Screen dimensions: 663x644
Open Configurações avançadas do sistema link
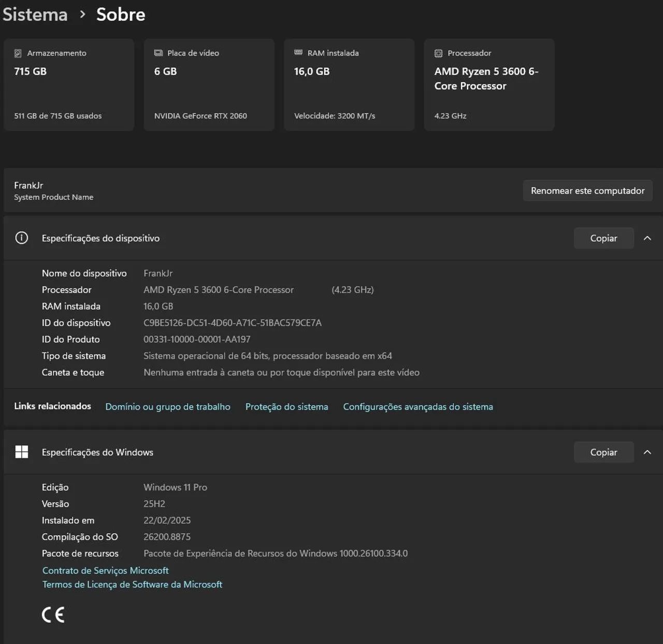[x=418, y=407]
